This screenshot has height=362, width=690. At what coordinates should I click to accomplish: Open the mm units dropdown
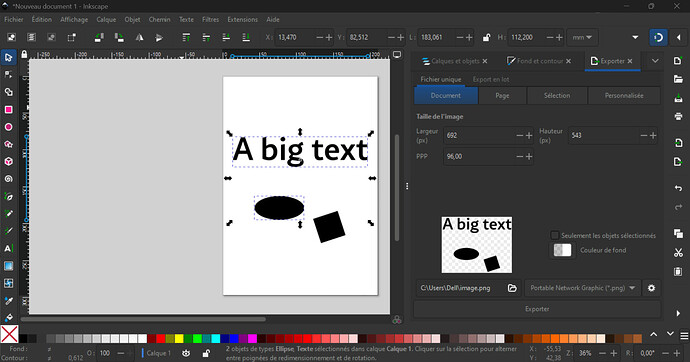point(582,38)
